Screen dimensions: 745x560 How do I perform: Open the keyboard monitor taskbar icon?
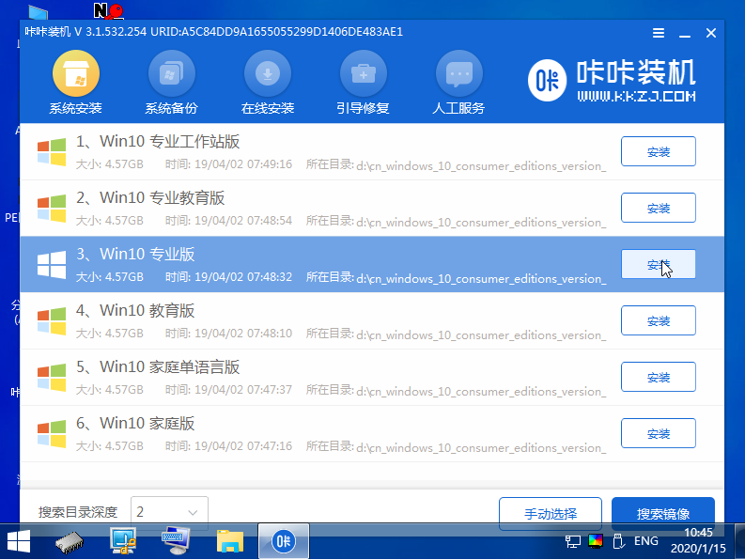click(x=176, y=540)
